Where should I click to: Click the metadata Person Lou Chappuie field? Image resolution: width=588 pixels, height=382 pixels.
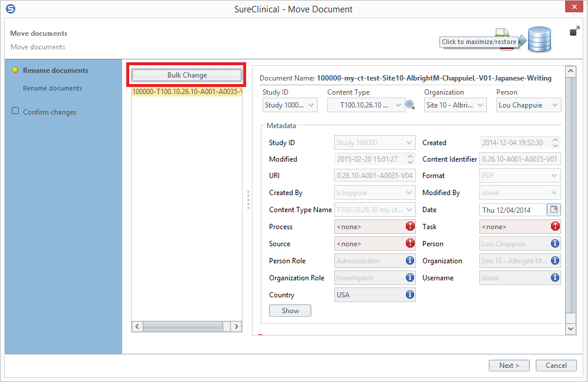click(x=520, y=243)
